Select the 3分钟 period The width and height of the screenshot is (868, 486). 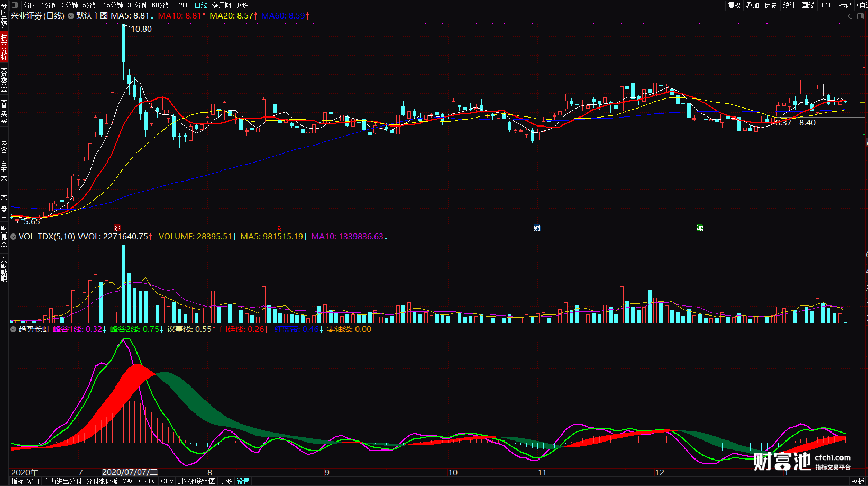click(70, 5)
